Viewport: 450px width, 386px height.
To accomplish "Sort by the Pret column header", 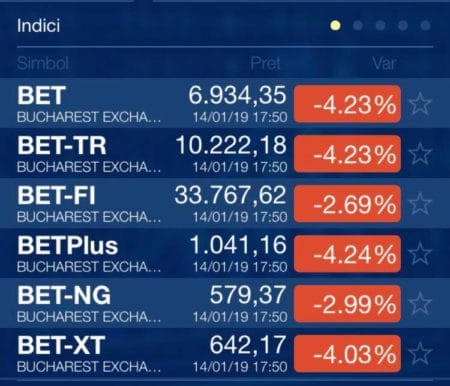I will click(265, 63).
